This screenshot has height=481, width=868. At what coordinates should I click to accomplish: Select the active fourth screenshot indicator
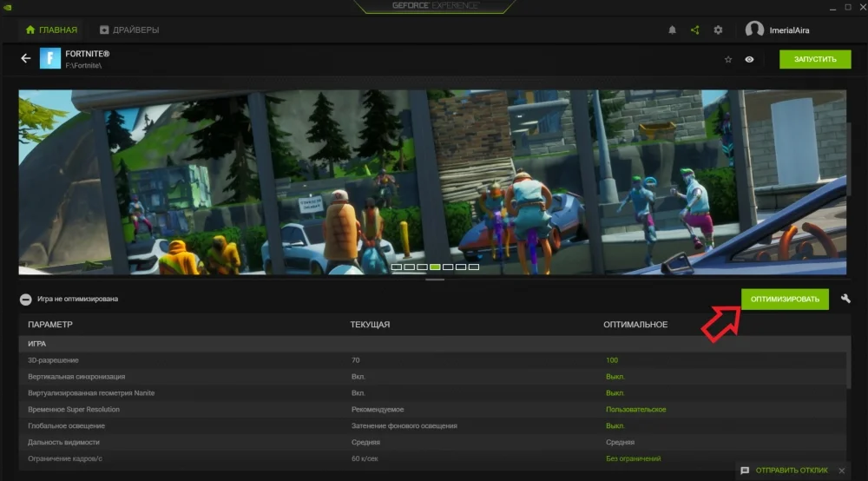point(435,267)
